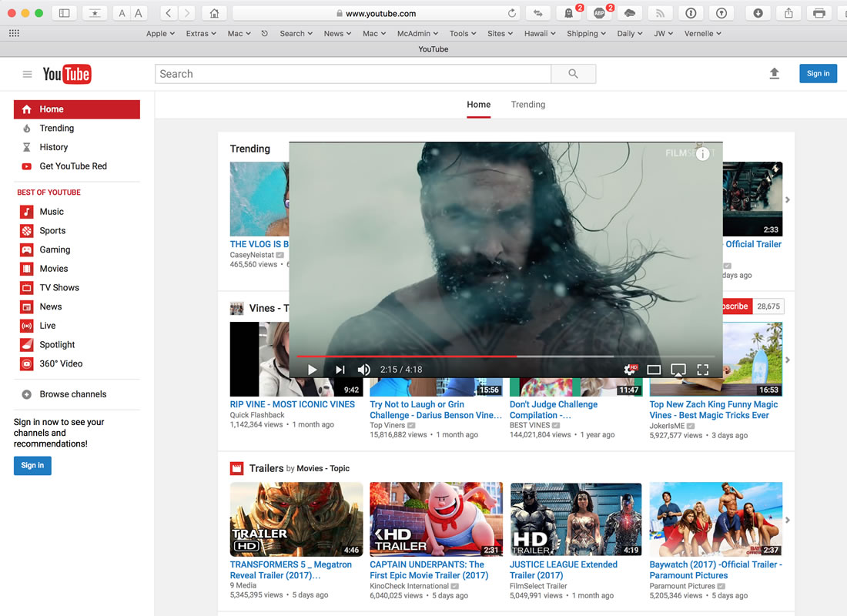Open Transformers 5 Megatron trailer thumbnail
This screenshot has width=847, height=616.
pyautogui.click(x=296, y=519)
